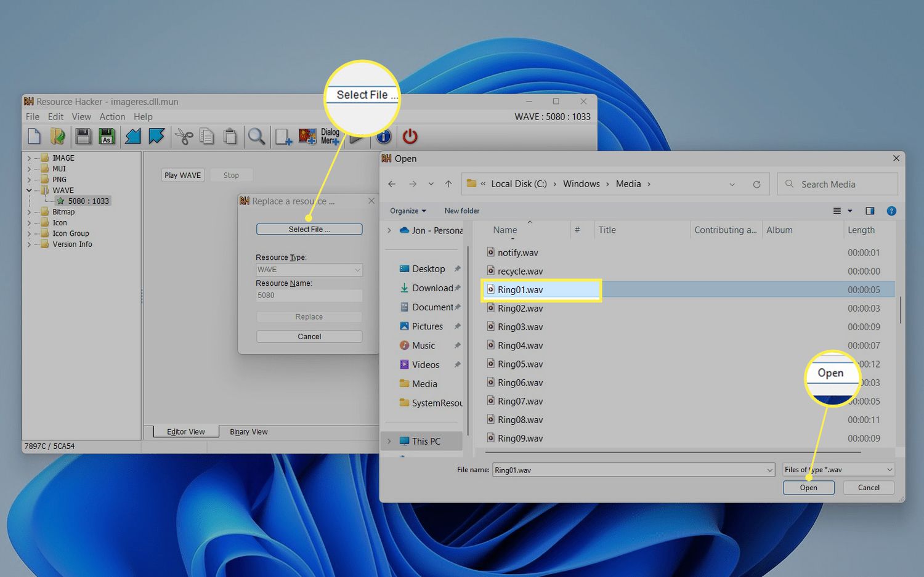The width and height of the screenshot is (924, 577).
Task: Expand the IMAGE tree node
Action: pyautogui.click(x=29, y=158)
